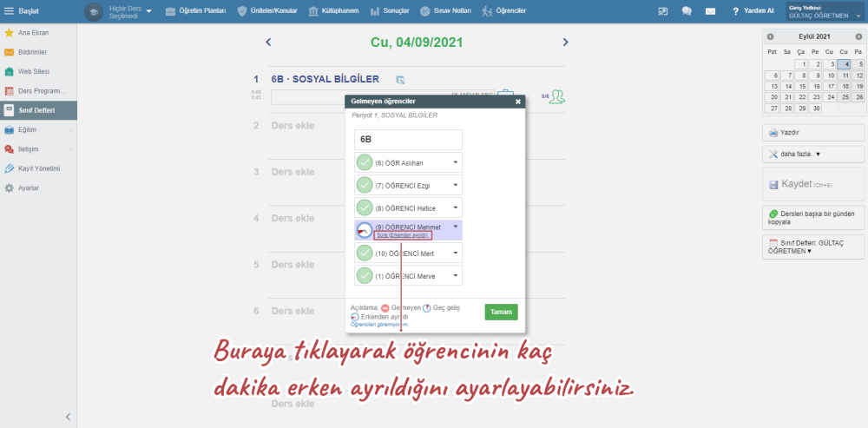
Task: Click Ders ekle for period 5
Action: coord(293,265)
